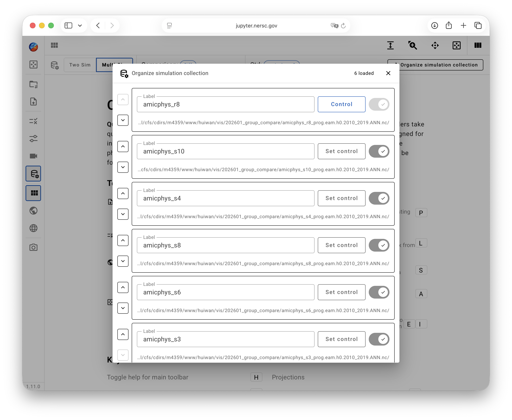Click the disabled switch for amicphys_r8
Viewport: 512px width, 420px height.
click(x=379, y=104)
